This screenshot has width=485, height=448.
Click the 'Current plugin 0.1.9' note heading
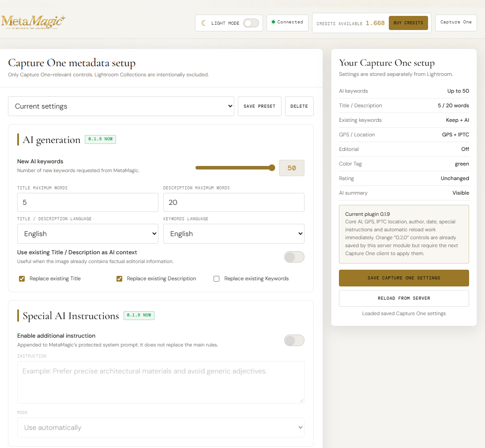pos(368,214)
